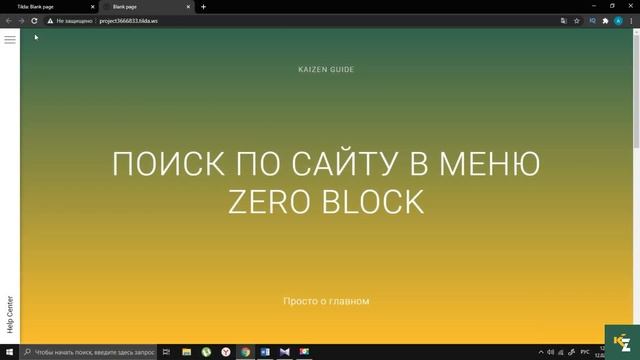Close the Tilda: Blank page tab
Viewport: 640px width, 360px height.
tap(93, 7)
